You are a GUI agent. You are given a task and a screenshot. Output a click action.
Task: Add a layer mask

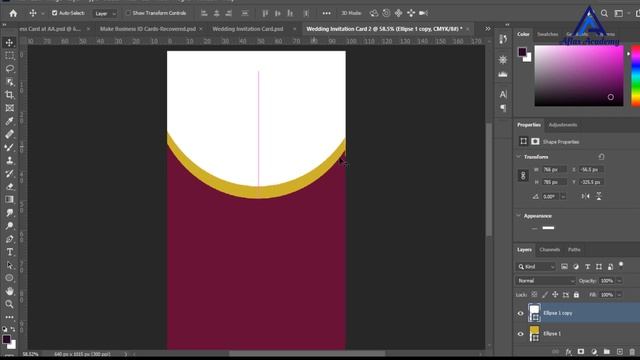[x=581, y=352]
